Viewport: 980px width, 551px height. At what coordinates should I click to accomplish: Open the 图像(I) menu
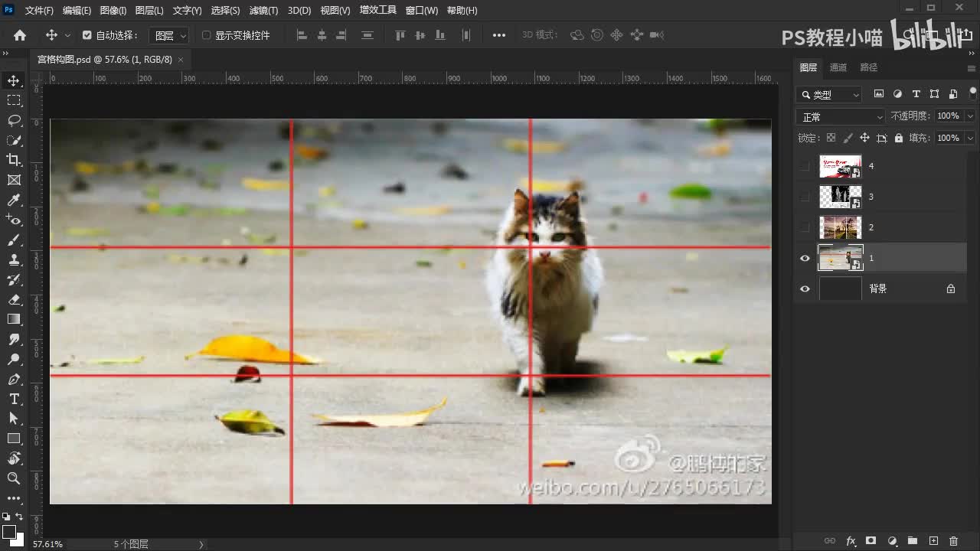pyautogui.click(x=113, y=11)
